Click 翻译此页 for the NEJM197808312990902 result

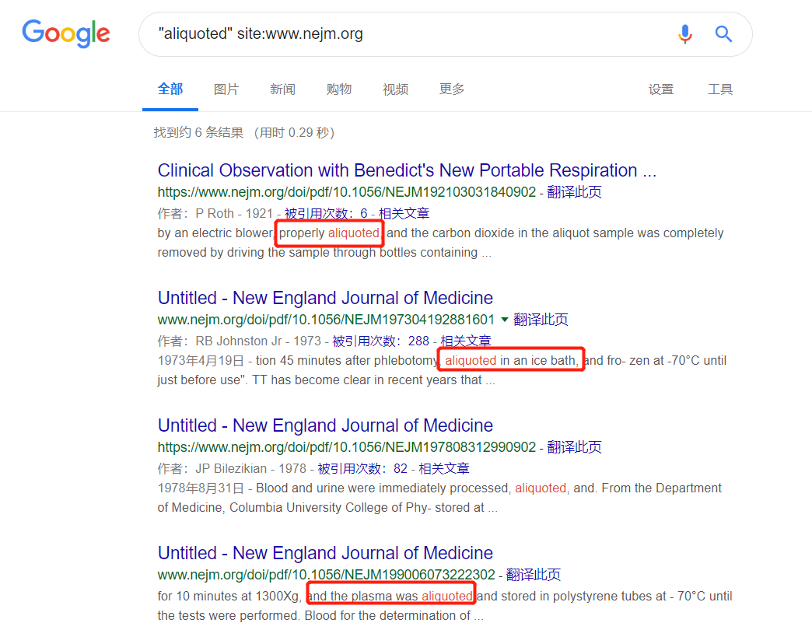click(x=574, y=446)
